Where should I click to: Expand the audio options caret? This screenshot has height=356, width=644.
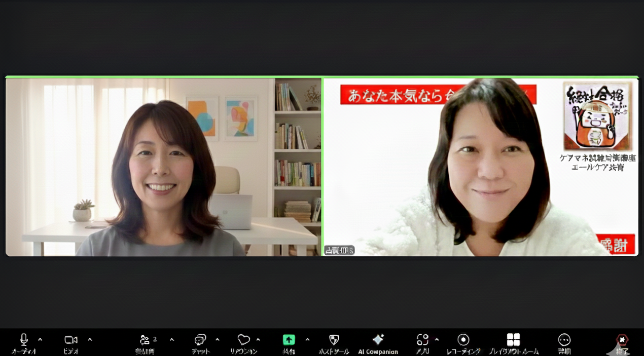tap(40, 339)
